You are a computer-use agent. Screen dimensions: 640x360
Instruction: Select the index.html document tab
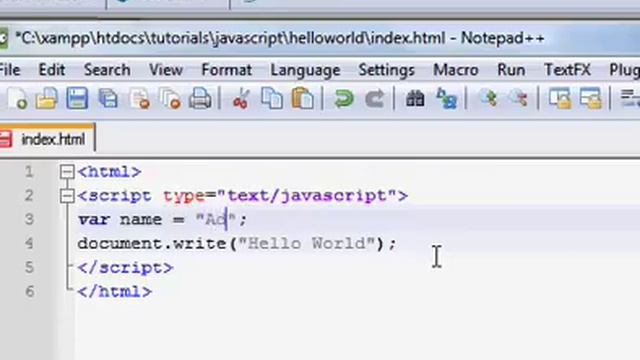(x=47, y=140)
